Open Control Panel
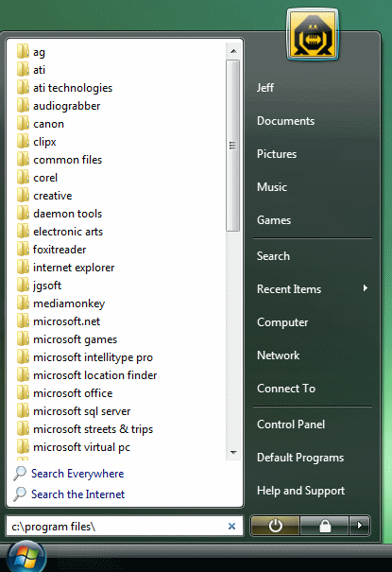The width and height of the screenshot is (392, 572). 291,425
